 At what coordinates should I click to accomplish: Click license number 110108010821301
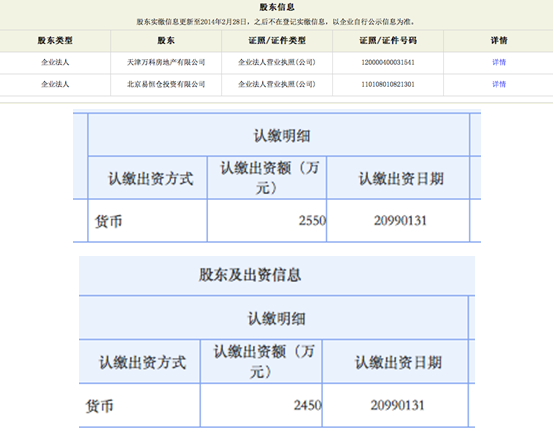click(388, 84)
